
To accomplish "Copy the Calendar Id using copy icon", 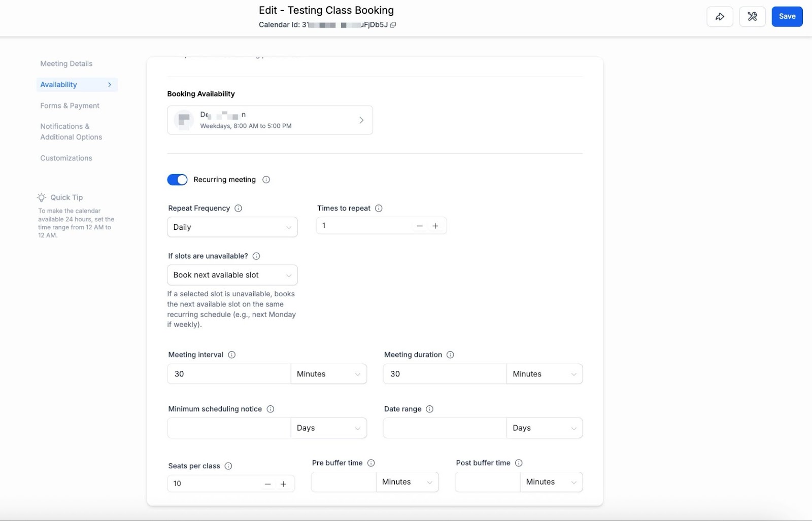I will pyautogui.click(x=393, y=25).
